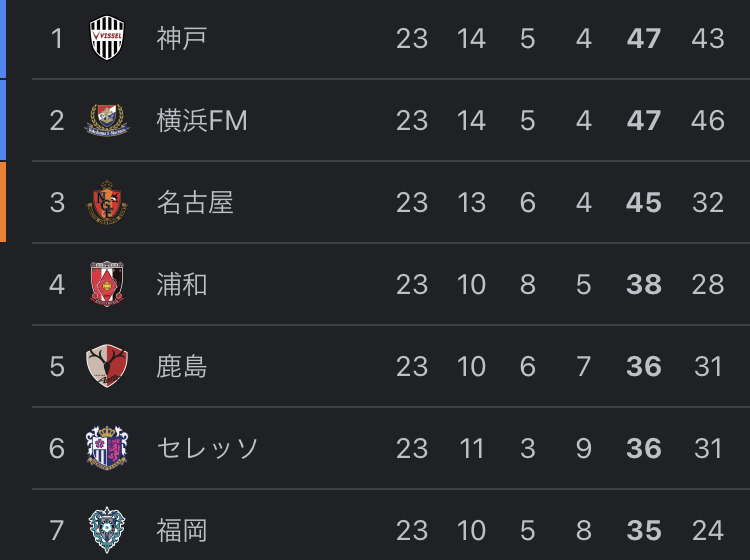The height and width of the screenshot is (560, 750).
Task: Click the Cerezo Osaka crest icon
Action: (x=107, y=448)
